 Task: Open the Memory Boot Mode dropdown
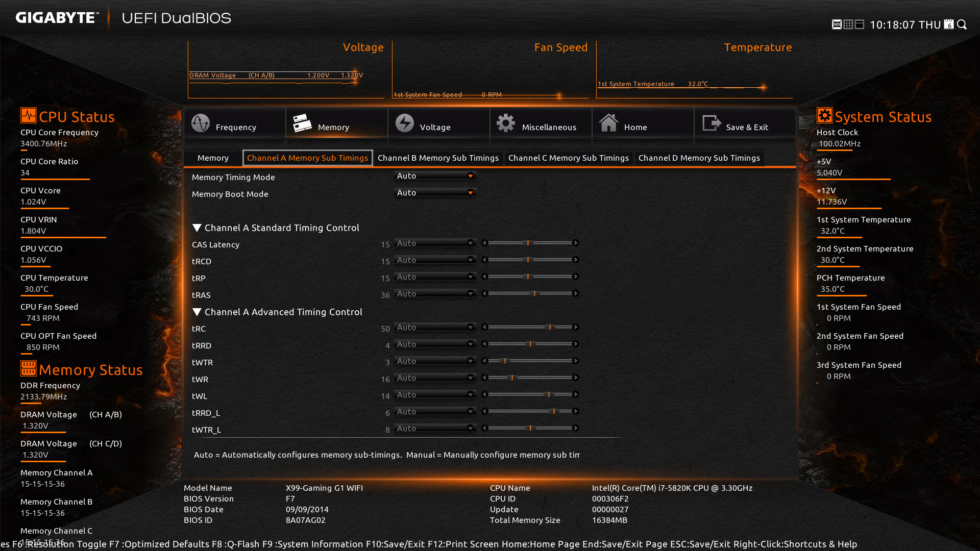[435, 193]
